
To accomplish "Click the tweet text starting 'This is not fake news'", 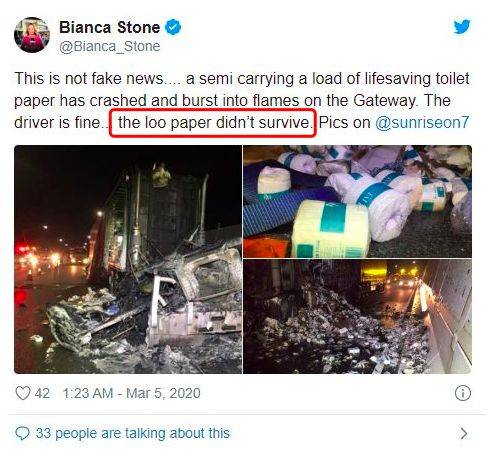I will [x=242, y=100].
